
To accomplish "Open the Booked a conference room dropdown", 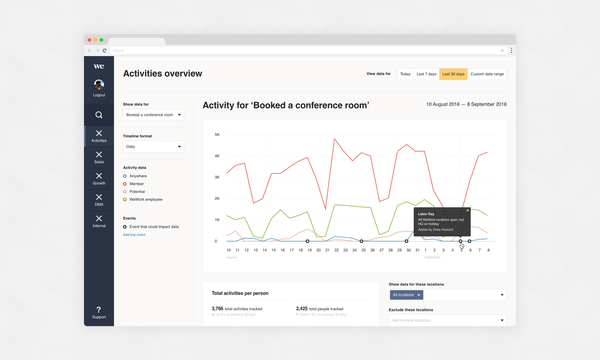I will [x=153, y=115].
